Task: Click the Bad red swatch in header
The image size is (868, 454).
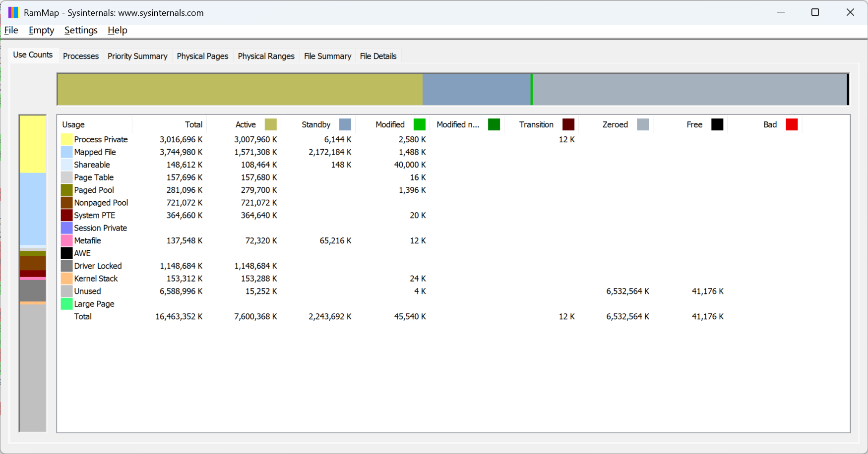Action: click(x=792, y=124)
